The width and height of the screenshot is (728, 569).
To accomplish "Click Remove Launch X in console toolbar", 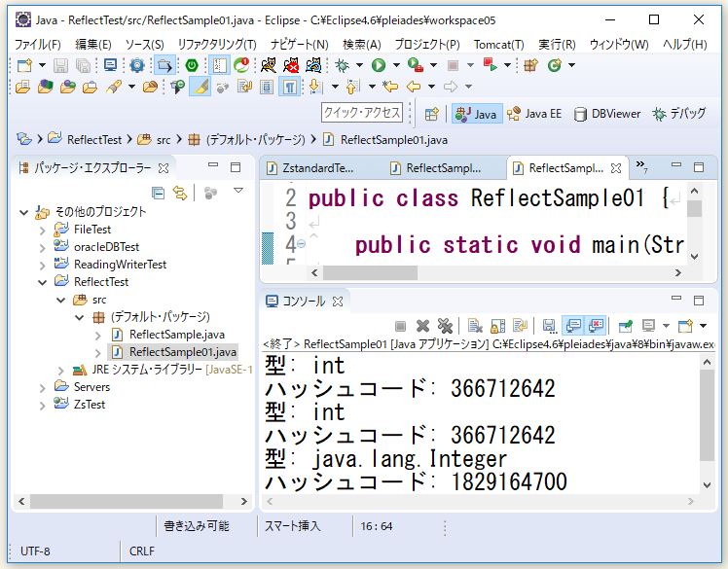I will tap(422, 326).
